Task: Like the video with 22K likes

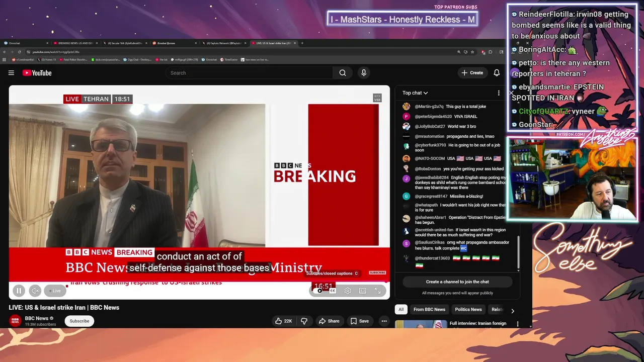Action: coord(283,321)
